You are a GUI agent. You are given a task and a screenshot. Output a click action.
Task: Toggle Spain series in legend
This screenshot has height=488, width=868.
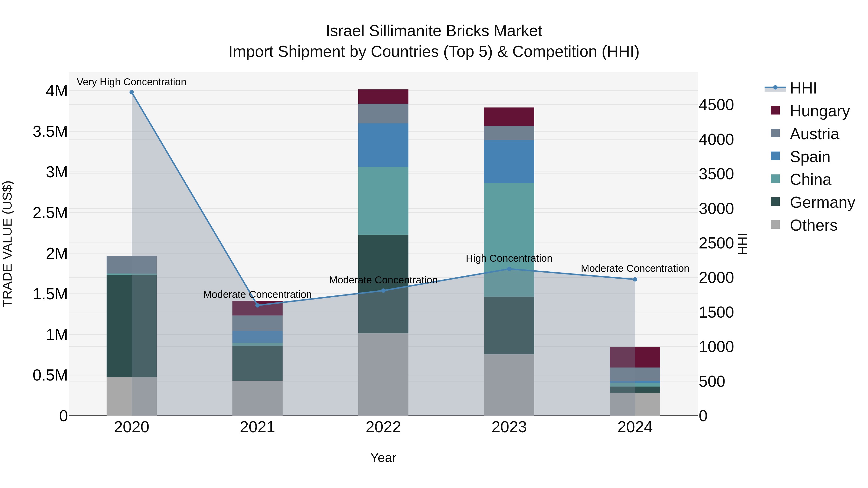(x=800, y=157)
